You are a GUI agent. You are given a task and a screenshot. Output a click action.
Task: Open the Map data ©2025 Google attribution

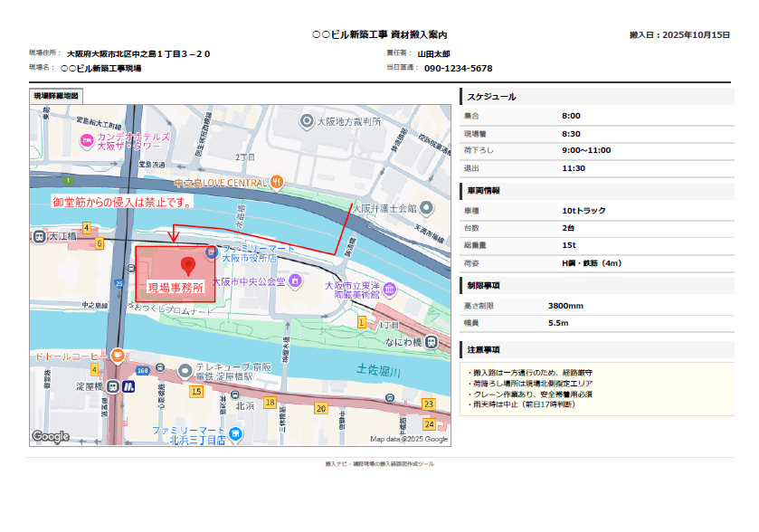click(409, 440)
